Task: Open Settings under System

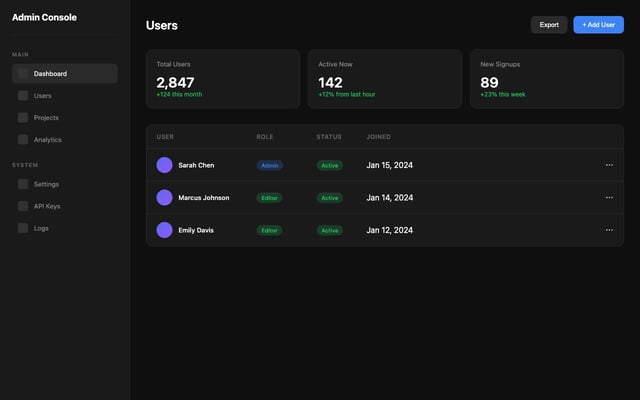Action: pyautogui.click(x=64, y=184)
